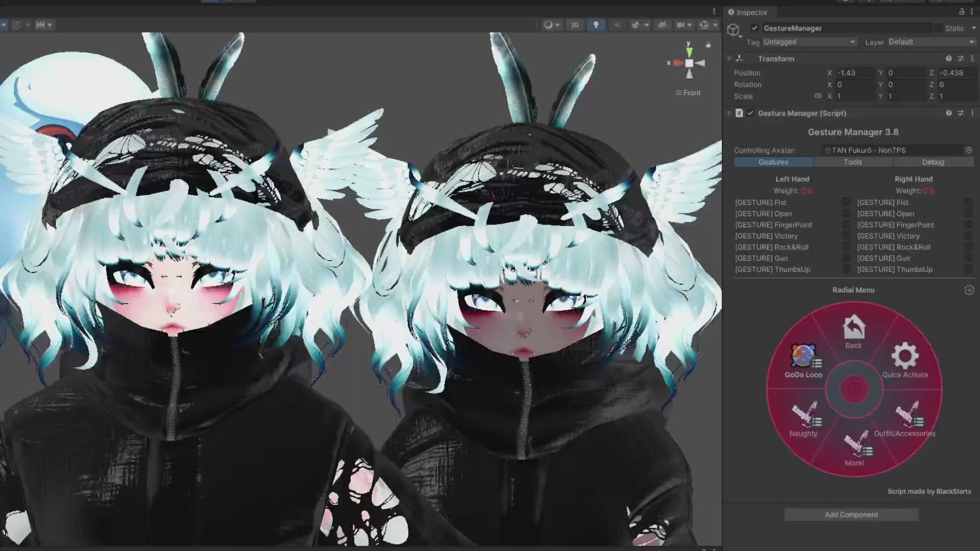Screen dimensions: 980x551
Task: Open the More! radial submenu
Action: click(x=854, y=447)
